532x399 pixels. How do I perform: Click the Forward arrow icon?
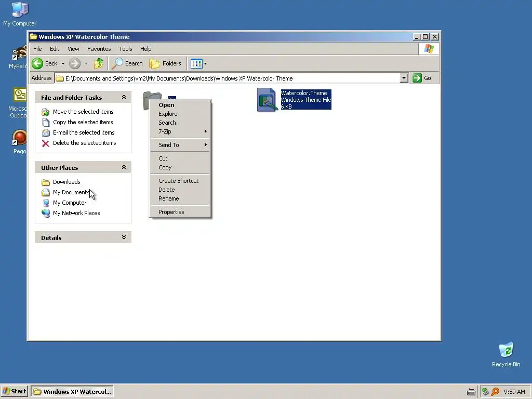tap(75, 63)
